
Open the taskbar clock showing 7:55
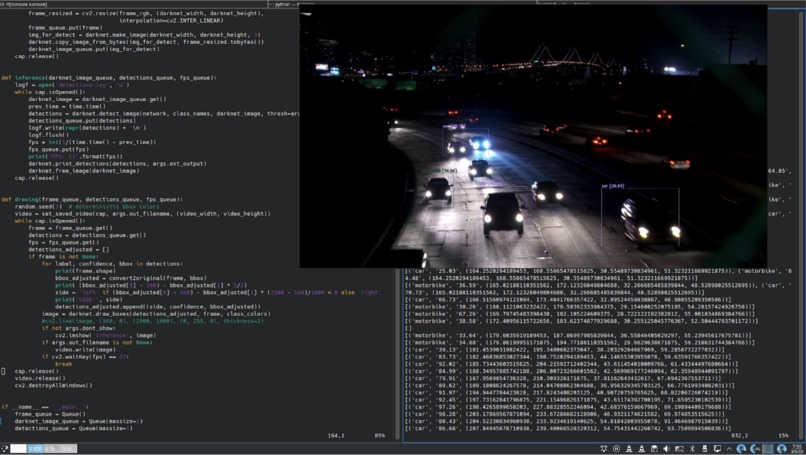tap(798, 449)
